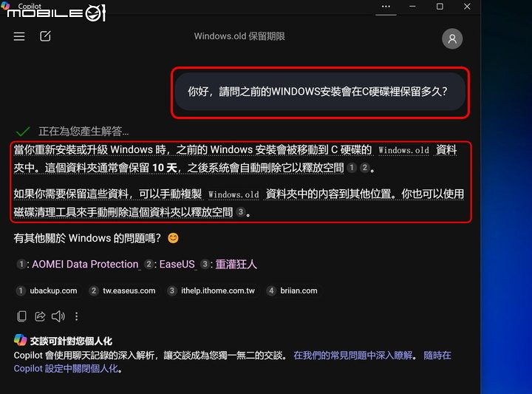Open the EaseUS reference link

pos(177,264)
